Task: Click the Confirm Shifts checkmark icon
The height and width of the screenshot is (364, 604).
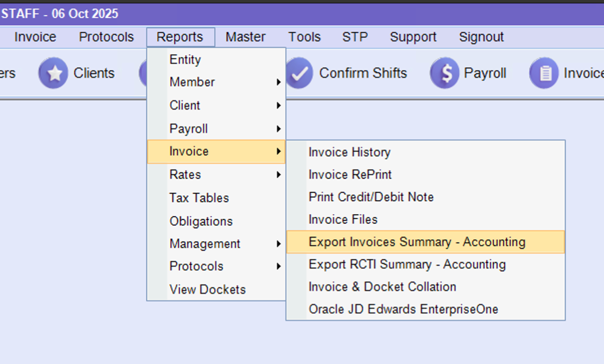Action: coord(299,73)
